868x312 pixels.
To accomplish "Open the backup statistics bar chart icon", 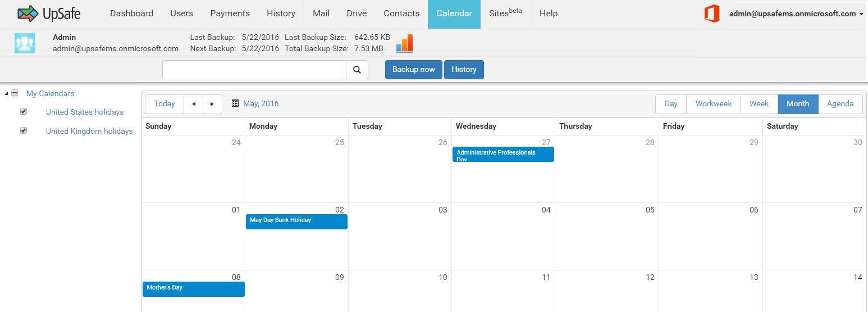I will pyautogui.click(x=404, y=43).
